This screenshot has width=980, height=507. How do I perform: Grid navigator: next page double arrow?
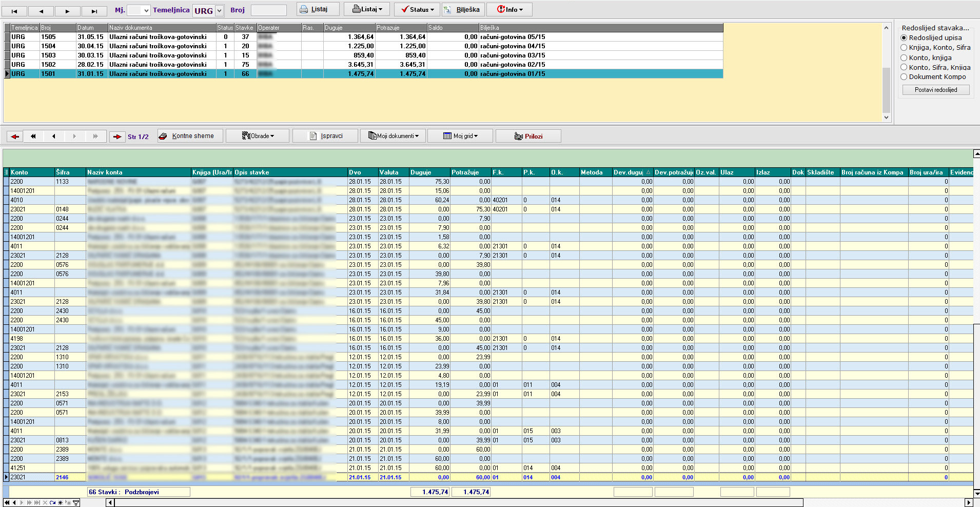tap(29, 503)
